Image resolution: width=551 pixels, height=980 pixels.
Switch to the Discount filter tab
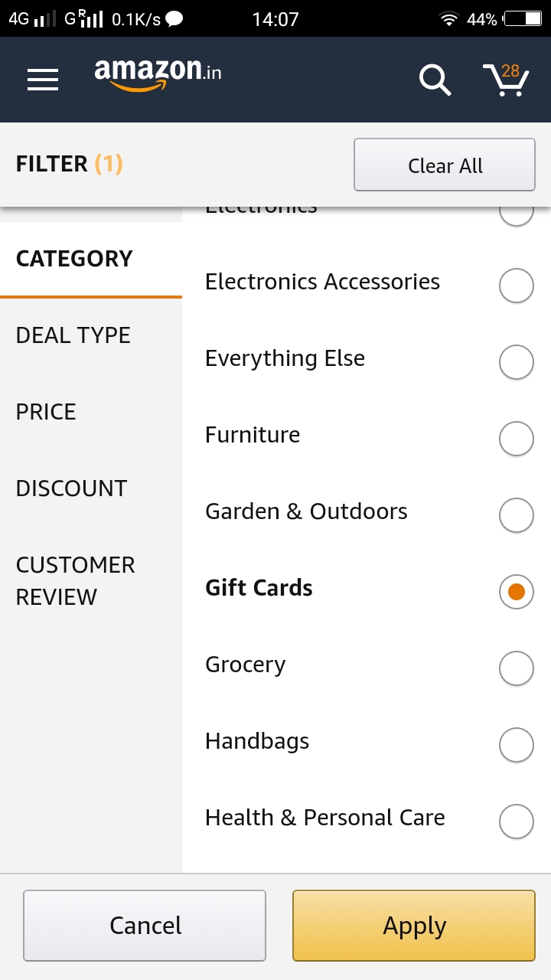click(71, 488)
